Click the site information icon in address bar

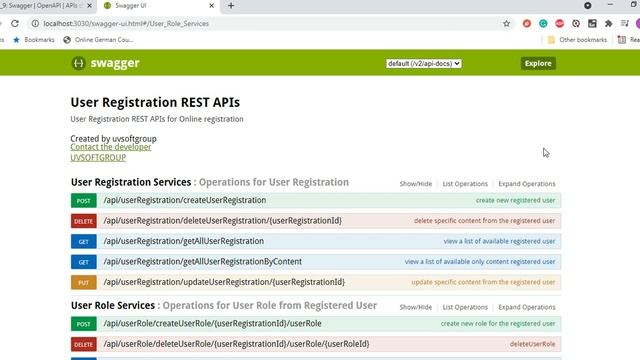[36, 24]
